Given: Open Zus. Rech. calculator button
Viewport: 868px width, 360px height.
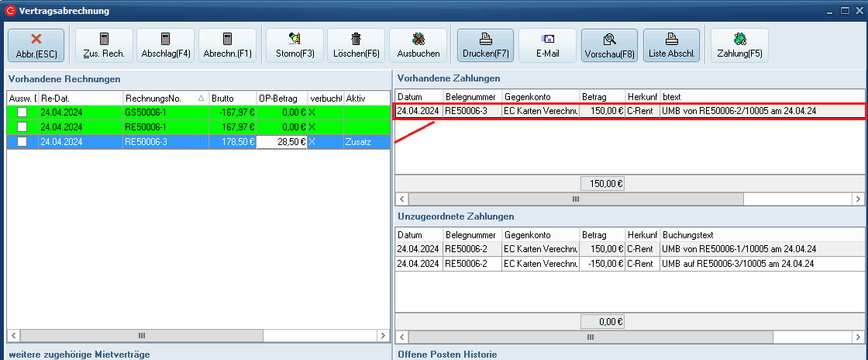Looking at the screenshot, I should [104, 46].
